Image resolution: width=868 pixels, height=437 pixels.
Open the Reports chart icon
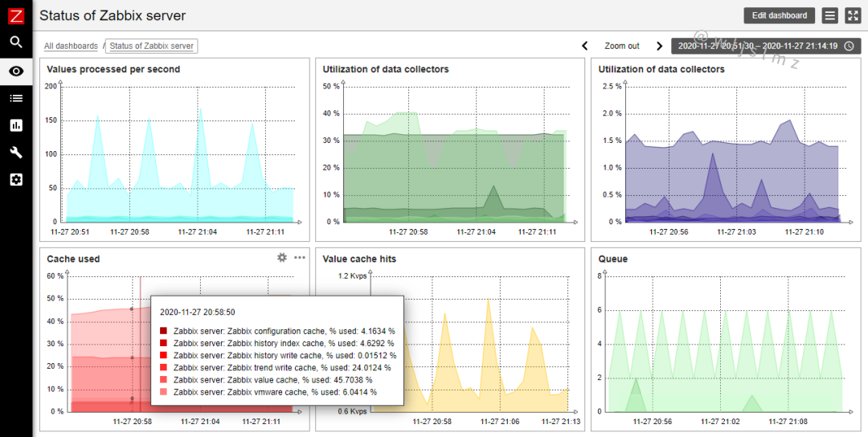pyautogui.click(x=17, y=125)
